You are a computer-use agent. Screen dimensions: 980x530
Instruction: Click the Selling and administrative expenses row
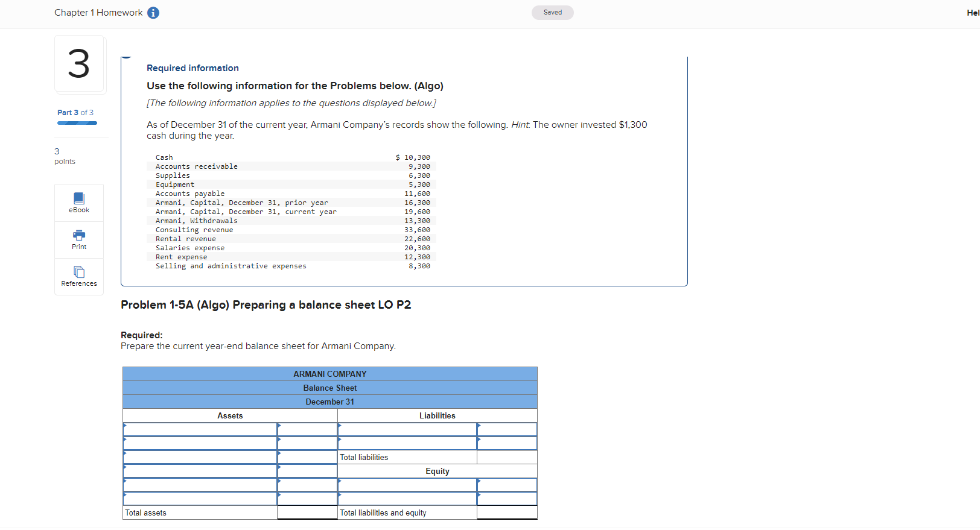[291, 266]
